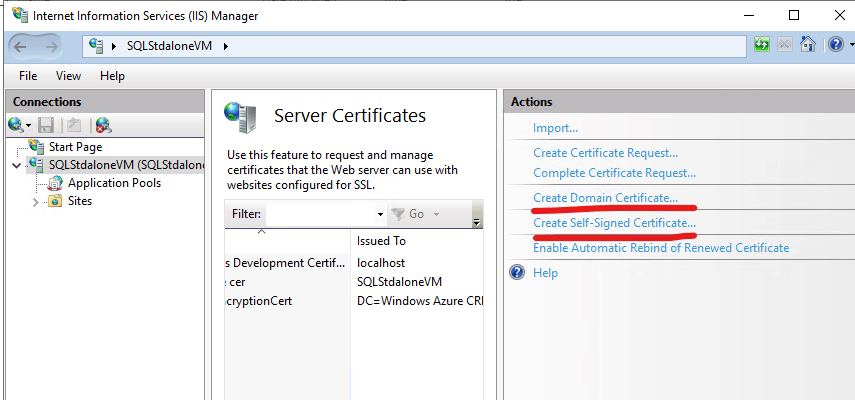Click Create New Connection globe icon
The image size is (855, 400).
coord(16,125)
